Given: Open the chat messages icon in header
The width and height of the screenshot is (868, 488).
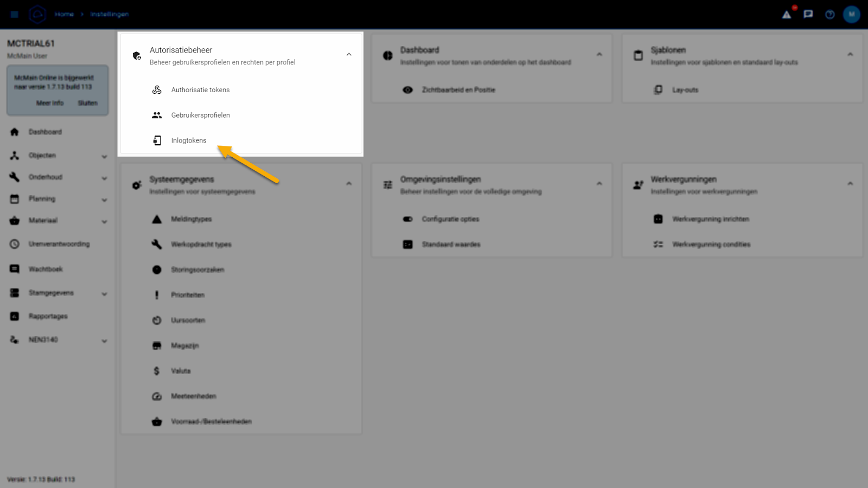Looking at the screenshot, I should tap(808, 15).
